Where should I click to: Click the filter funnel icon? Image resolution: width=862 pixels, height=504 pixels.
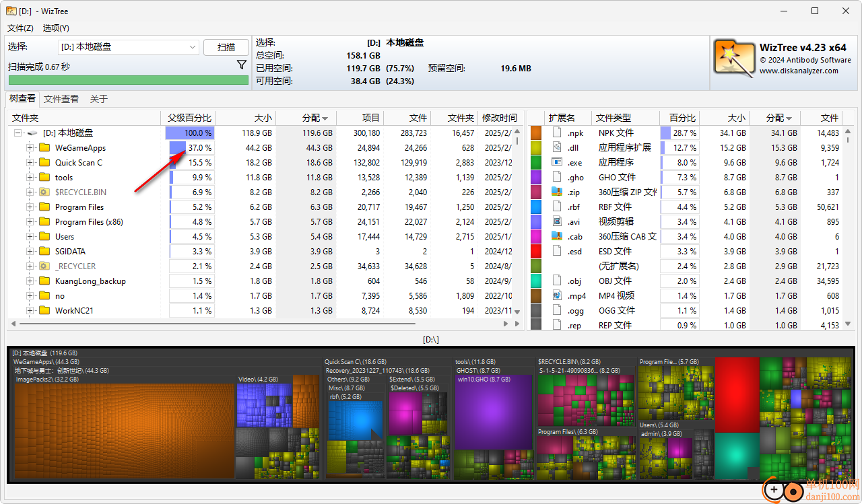(x=242, y=65)
